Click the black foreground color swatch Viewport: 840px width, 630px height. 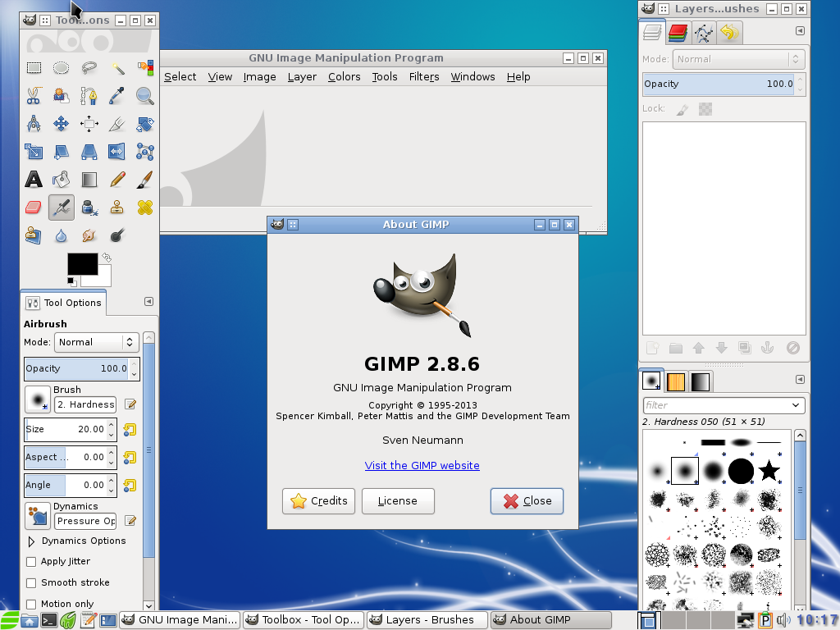click(x=83, y=263)
